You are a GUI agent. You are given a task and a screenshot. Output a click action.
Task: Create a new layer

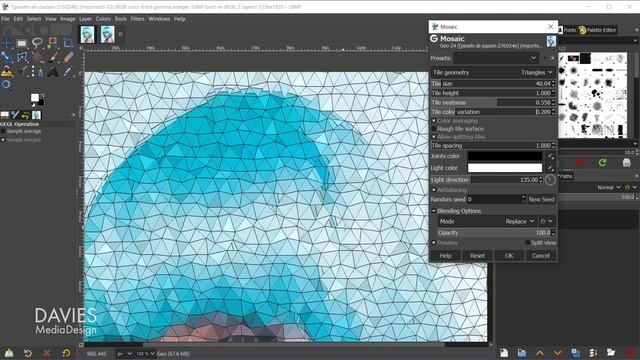tap(504, 353)
